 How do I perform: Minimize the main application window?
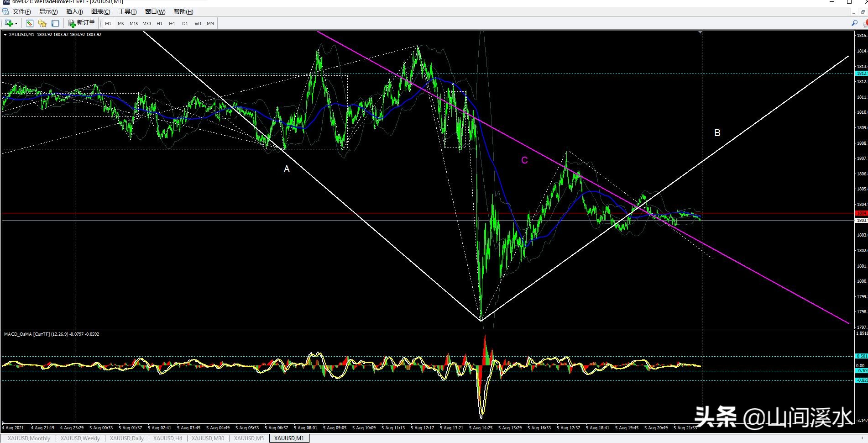[x=832, y=2]
